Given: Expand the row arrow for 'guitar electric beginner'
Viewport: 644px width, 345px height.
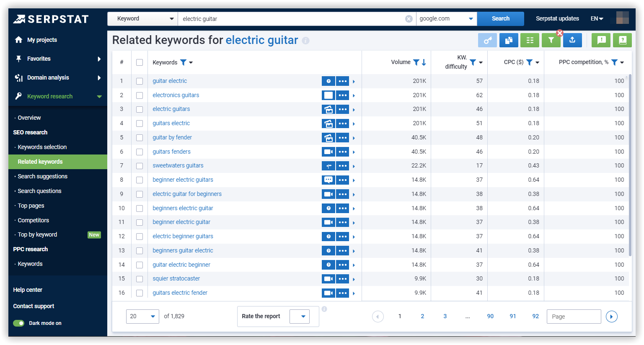Looking at the screenshot, I should pyautogui.click(x=354, y=265).
